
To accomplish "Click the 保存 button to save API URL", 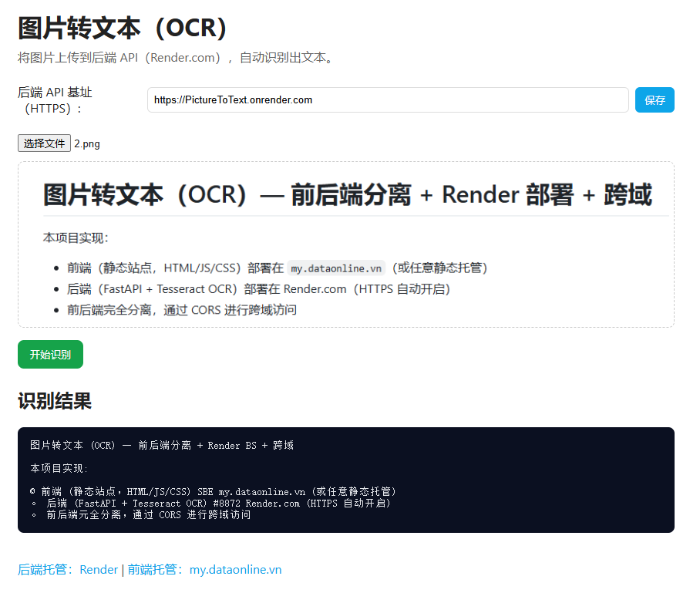I will [655, 99].
